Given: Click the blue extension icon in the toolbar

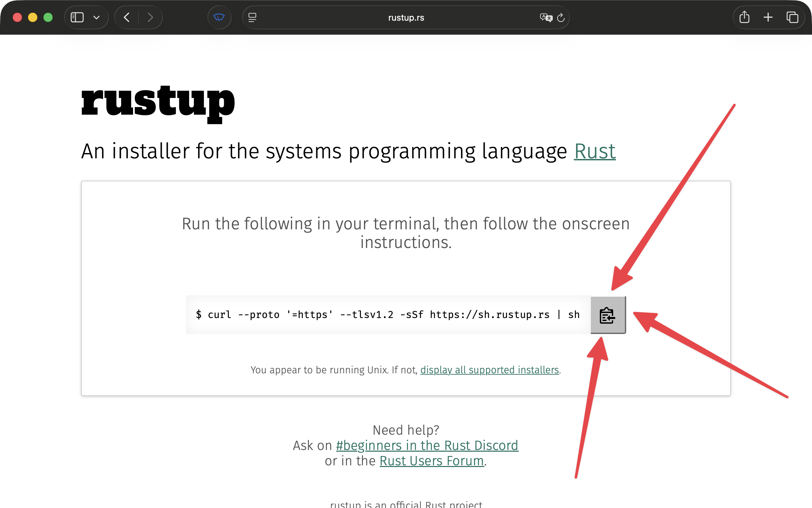Looking at the screenshot, I should 219,17.
